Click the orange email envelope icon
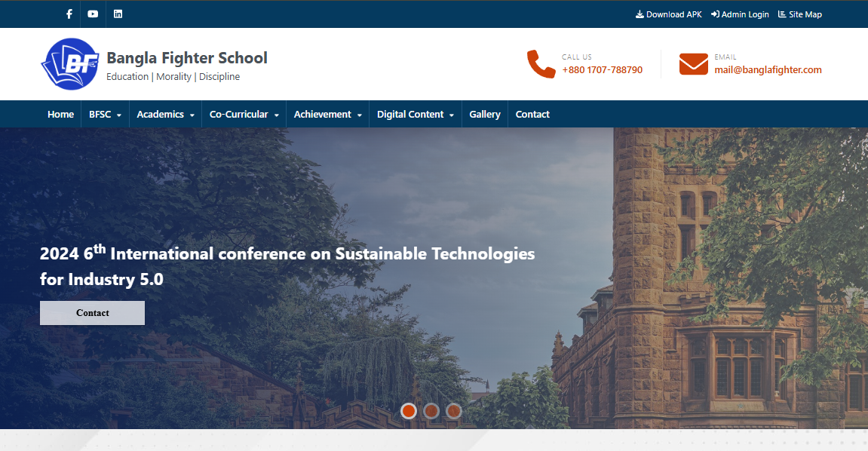 [x=692, y=64]
